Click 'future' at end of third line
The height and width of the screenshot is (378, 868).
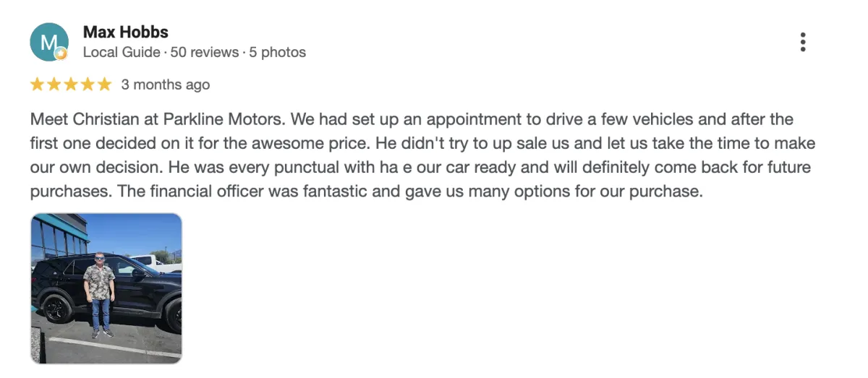(x=790, y=168)
